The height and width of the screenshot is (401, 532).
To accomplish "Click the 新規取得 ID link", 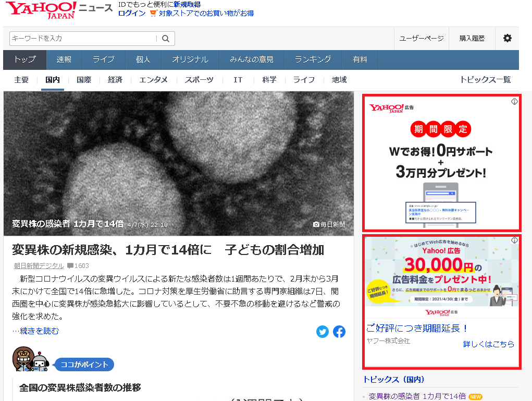I will (x=187, y=4).
